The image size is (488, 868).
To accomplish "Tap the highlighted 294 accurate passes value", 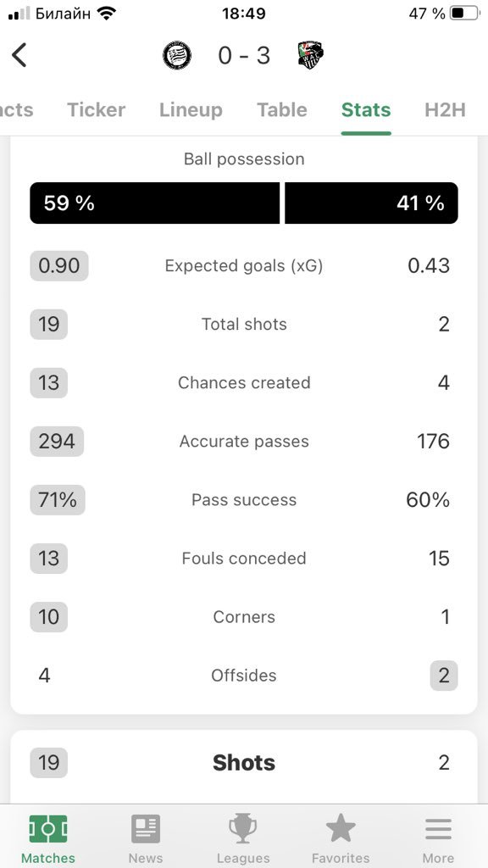I will click(x=57, y=441).
